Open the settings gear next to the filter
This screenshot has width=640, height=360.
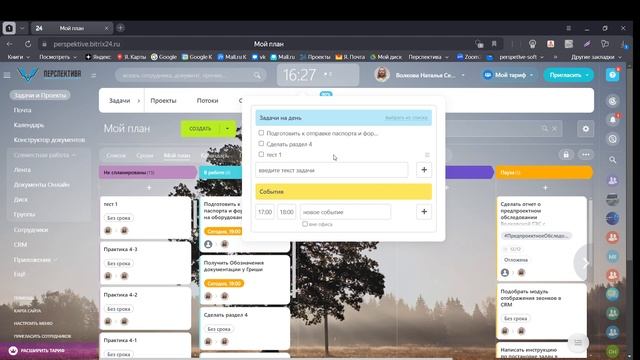point(585,129)
